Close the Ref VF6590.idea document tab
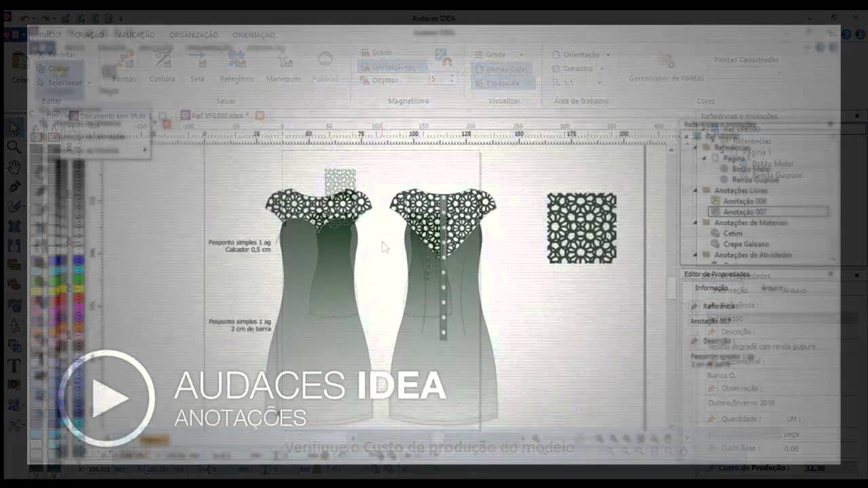This screenshot has height=488, width=868. pos(259,116)
